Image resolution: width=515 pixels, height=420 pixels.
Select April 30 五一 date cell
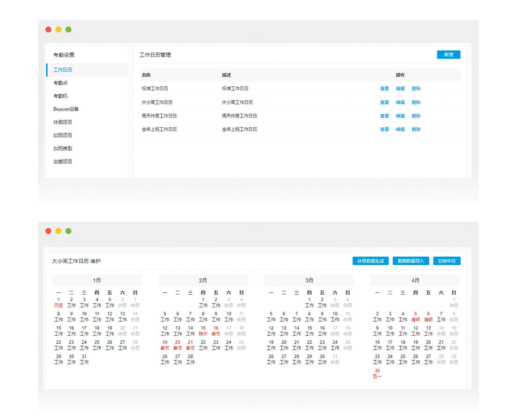(377, 373)
